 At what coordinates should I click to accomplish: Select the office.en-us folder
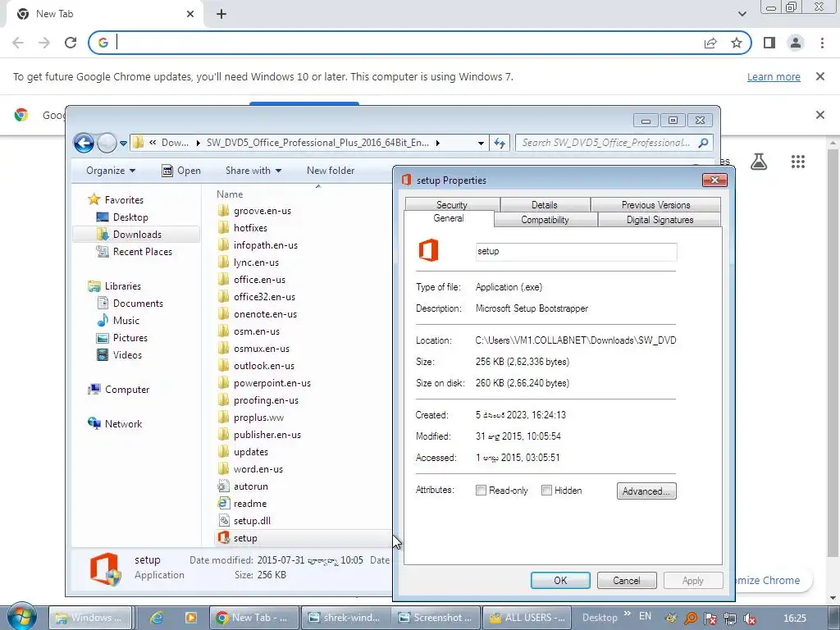pos(259,279)
